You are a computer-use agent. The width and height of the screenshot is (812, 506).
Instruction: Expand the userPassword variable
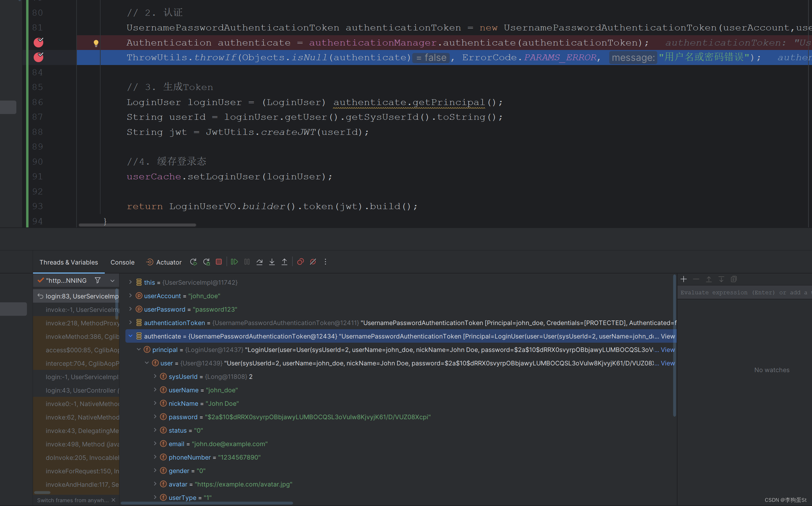(131, 309)
